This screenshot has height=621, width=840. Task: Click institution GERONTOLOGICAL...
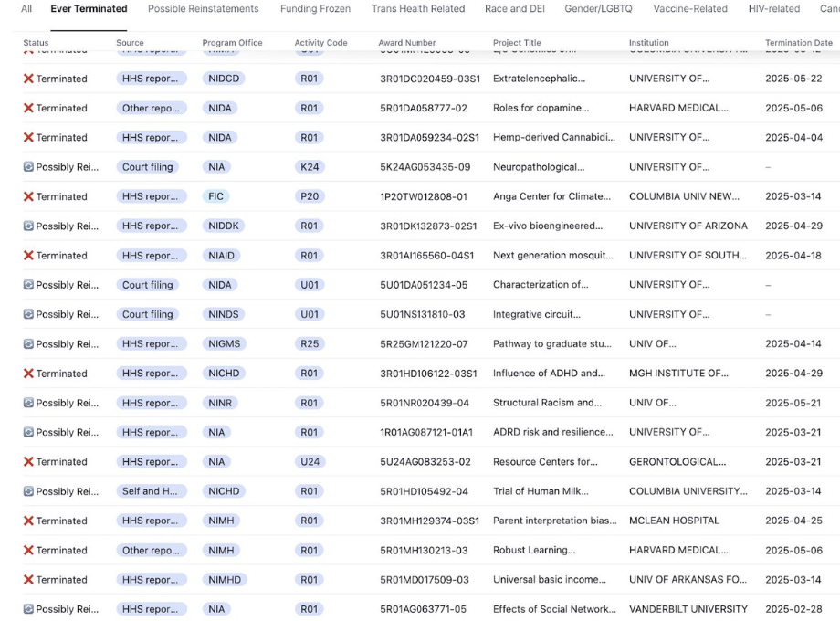677,462
